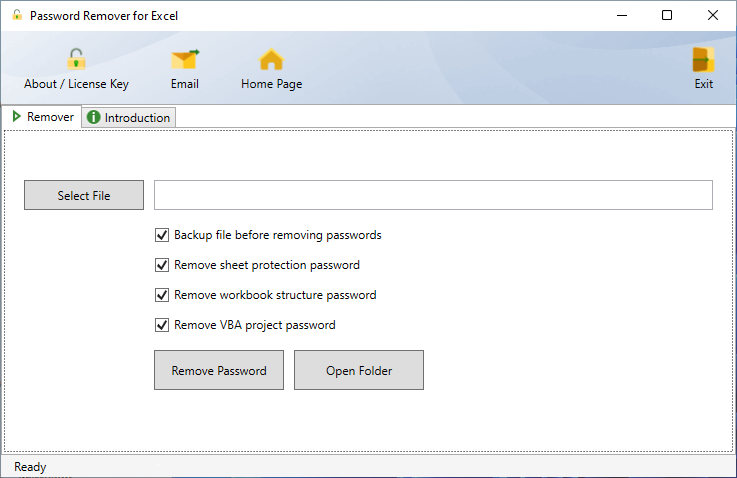Click the file path input field

click(x=433, y=195)
